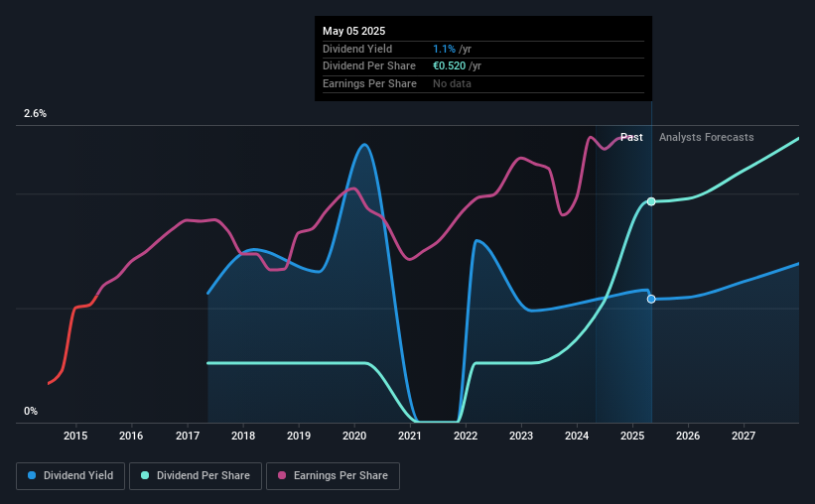The width and height of the screenshot is (815, 504).
Task: Click the 2027 x-axis label
Action: click(744, 436)
